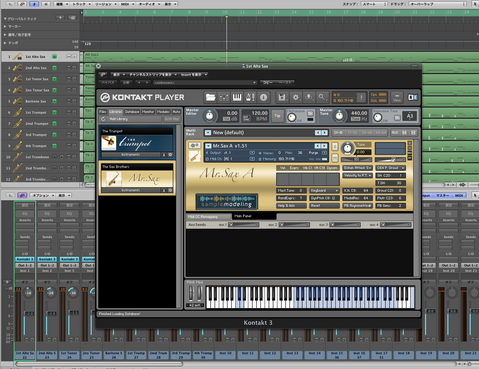Expand the tempo global track triangle

[x=5, y=43]
